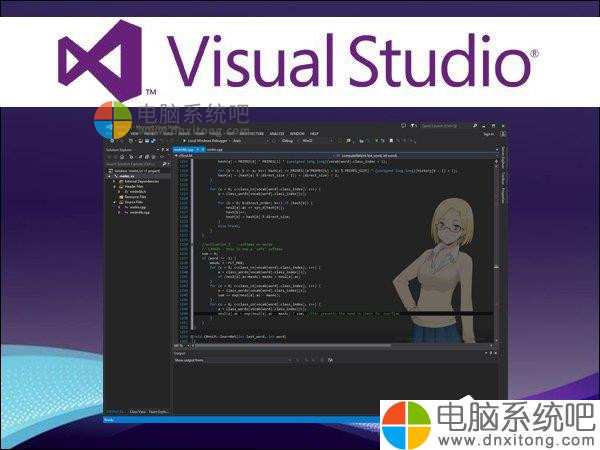Image resolution: width=600 pixels, height=450 pixels.
Task: Collapse the Header Files folder
Action: (x=115, y=186)
